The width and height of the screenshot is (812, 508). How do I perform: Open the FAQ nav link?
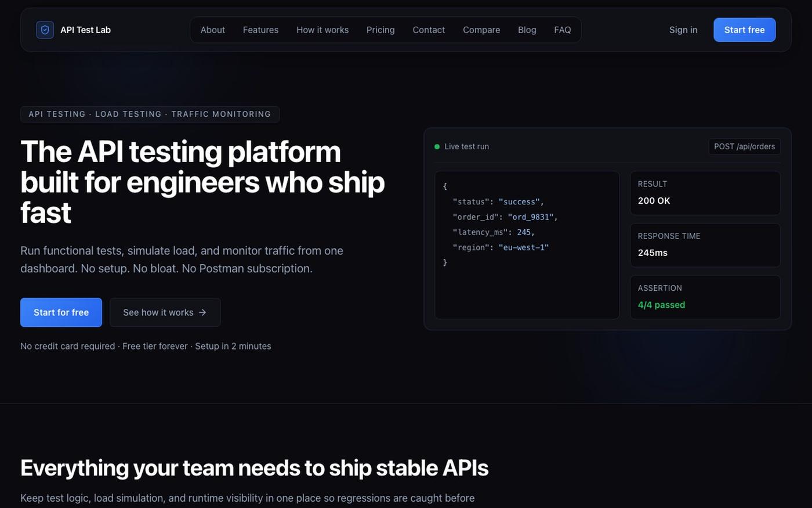(x=562, y=30)
